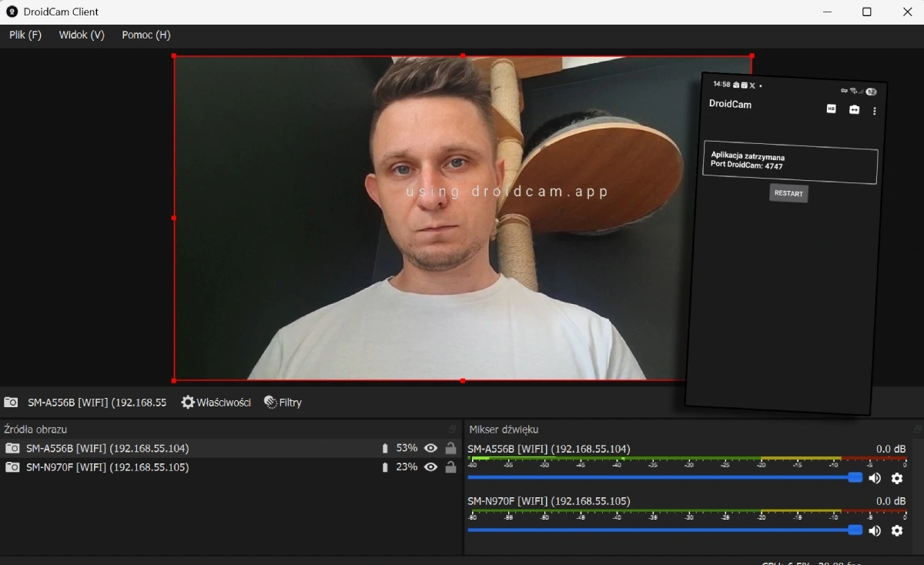Toggle visibility eye for SM-A556B source
The width and height of the screenshot is (924, 565).
tap(430, 448)
